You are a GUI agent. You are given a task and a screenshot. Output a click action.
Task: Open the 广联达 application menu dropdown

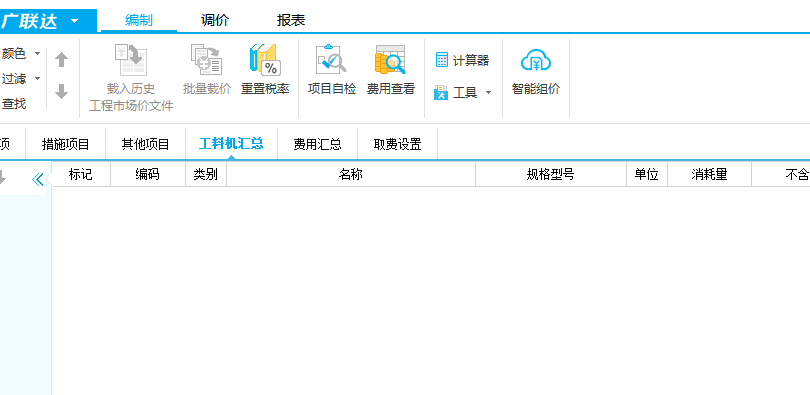74,21
